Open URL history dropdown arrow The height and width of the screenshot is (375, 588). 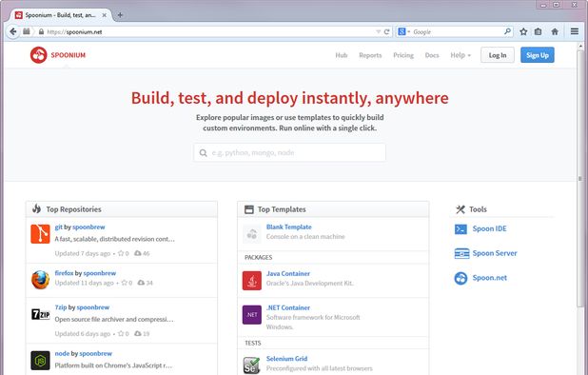[378, 31]
